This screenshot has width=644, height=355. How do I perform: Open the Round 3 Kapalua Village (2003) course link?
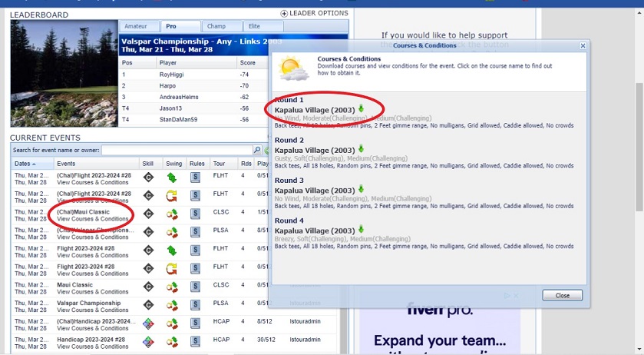[315, 191]
